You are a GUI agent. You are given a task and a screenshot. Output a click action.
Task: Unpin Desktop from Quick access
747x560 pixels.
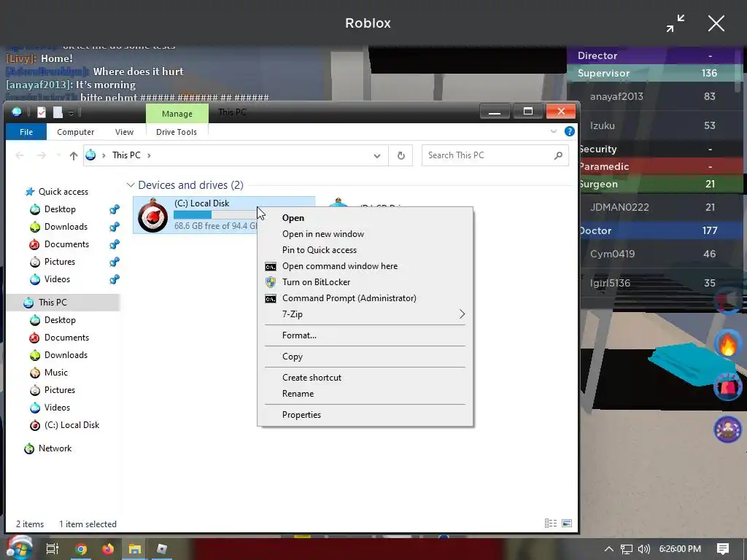(x=115, y=209)
